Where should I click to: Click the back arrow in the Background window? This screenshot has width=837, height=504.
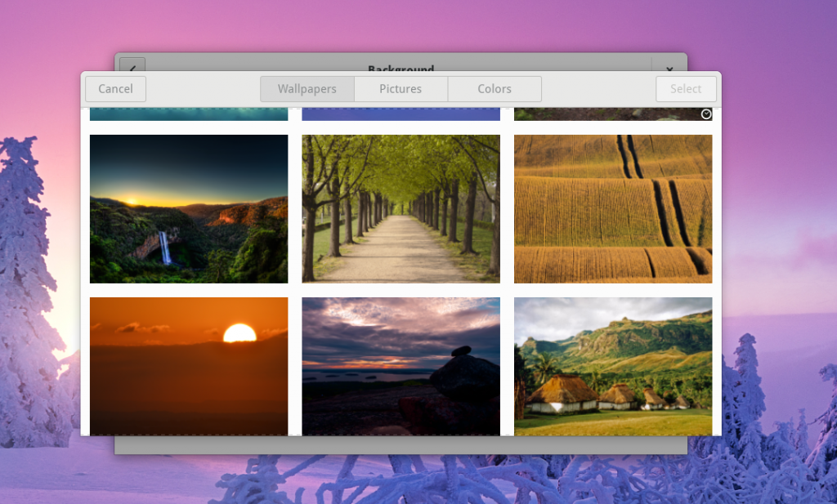click(x=132, y=69)
